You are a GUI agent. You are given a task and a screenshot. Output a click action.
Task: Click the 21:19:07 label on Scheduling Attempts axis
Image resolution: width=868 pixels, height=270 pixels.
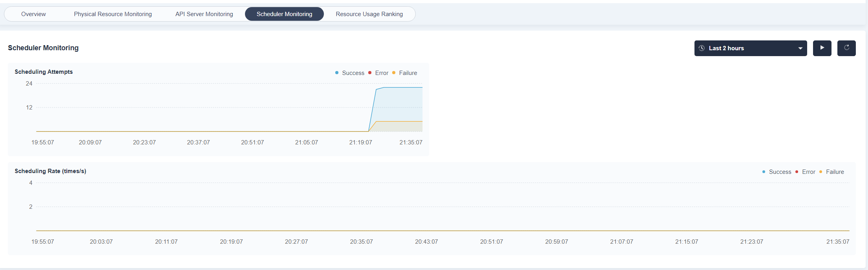[360, 142]
